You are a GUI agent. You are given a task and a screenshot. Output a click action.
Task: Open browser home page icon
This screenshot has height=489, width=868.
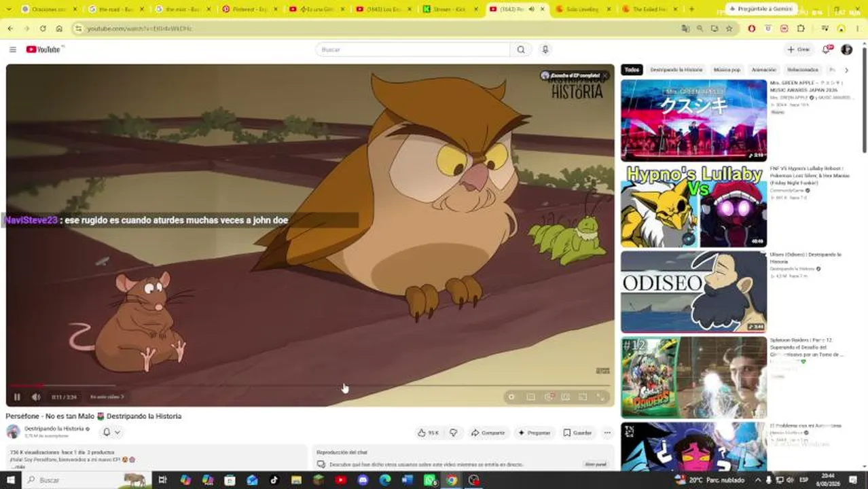59,29
